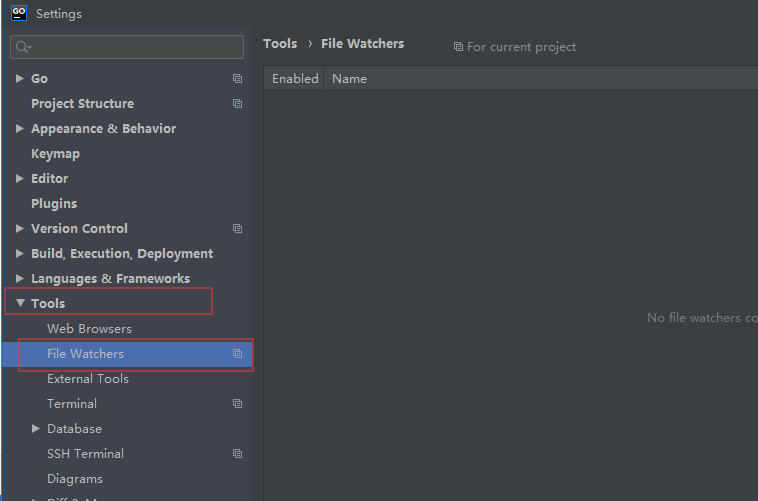Click project-level icon beside Version Control
This screenshot has height=501, width=758.
pos(237,229)
